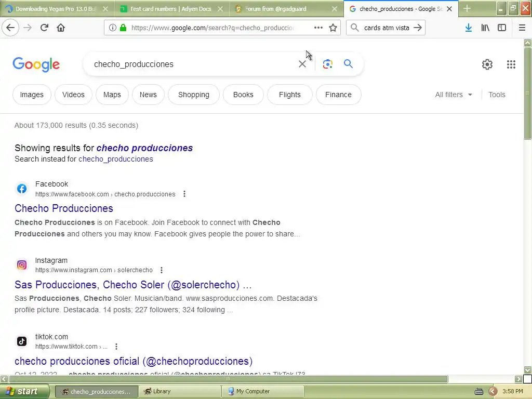Click the magnifier icon in the browser search box
Image resolution: width=532 pixels, height=399 pixels.
(x=354, y=28)
